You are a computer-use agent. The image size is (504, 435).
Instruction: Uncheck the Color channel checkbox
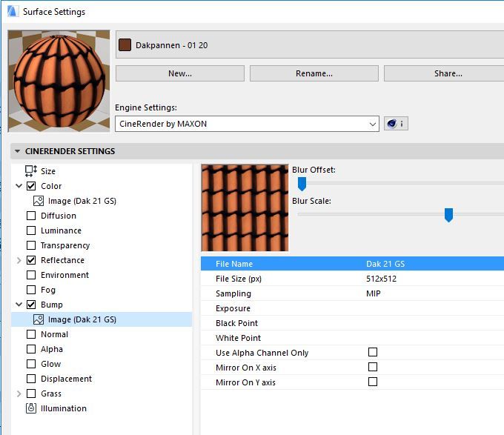[x=31, y=186]
